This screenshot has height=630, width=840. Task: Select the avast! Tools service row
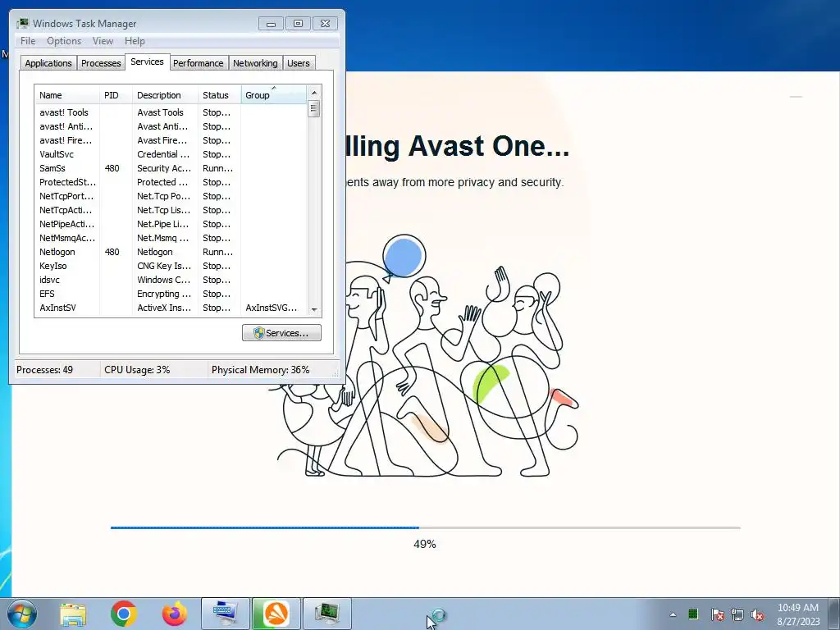pyautogui.click(x=171, y=112)
